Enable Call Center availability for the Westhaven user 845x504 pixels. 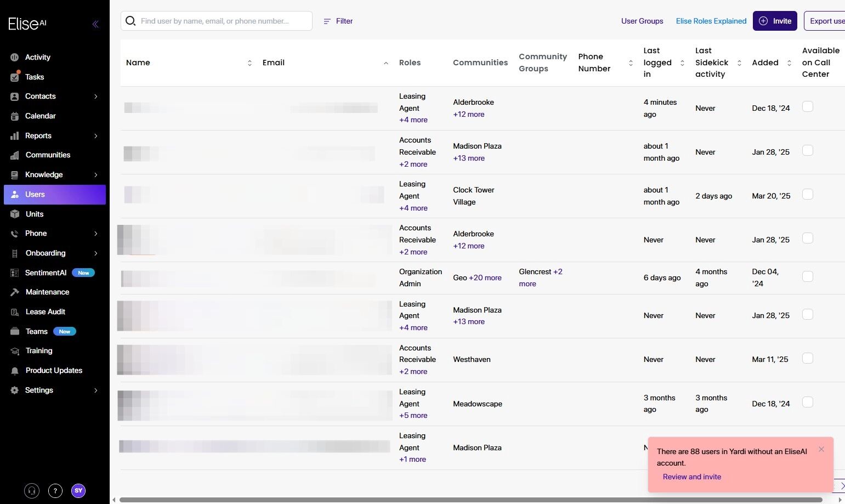pyautogui.click(x=807, y=358)
